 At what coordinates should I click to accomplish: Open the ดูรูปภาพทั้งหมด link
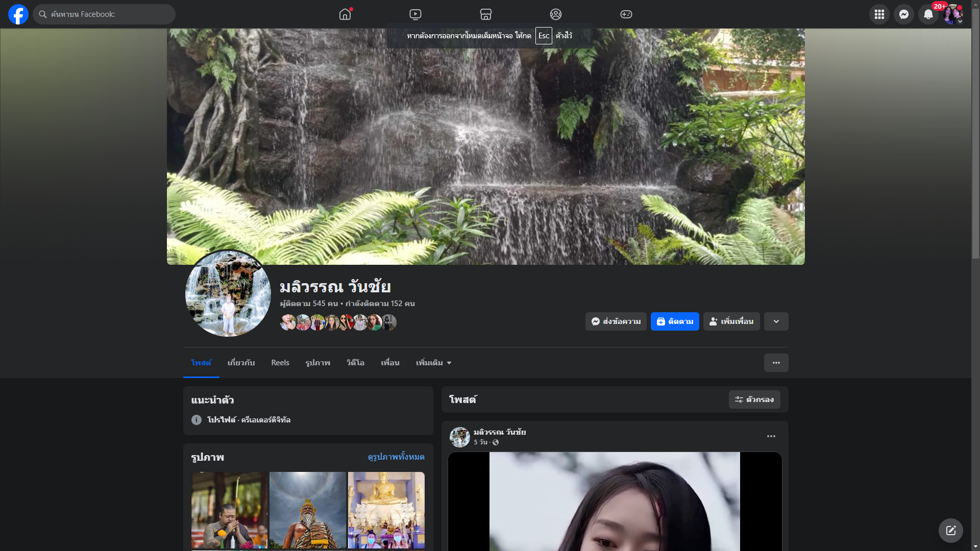(x=396, y=457)
